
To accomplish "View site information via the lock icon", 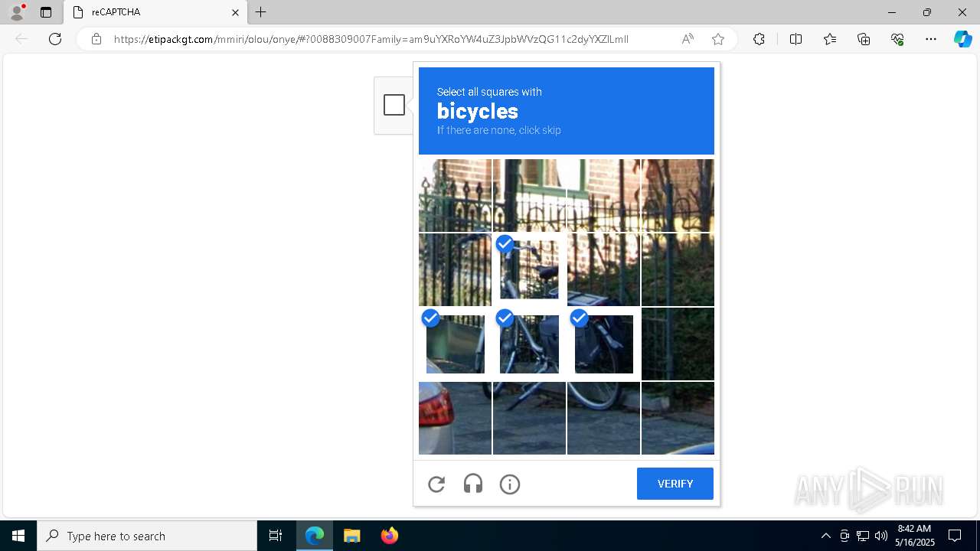I will [x=96, y=39].
